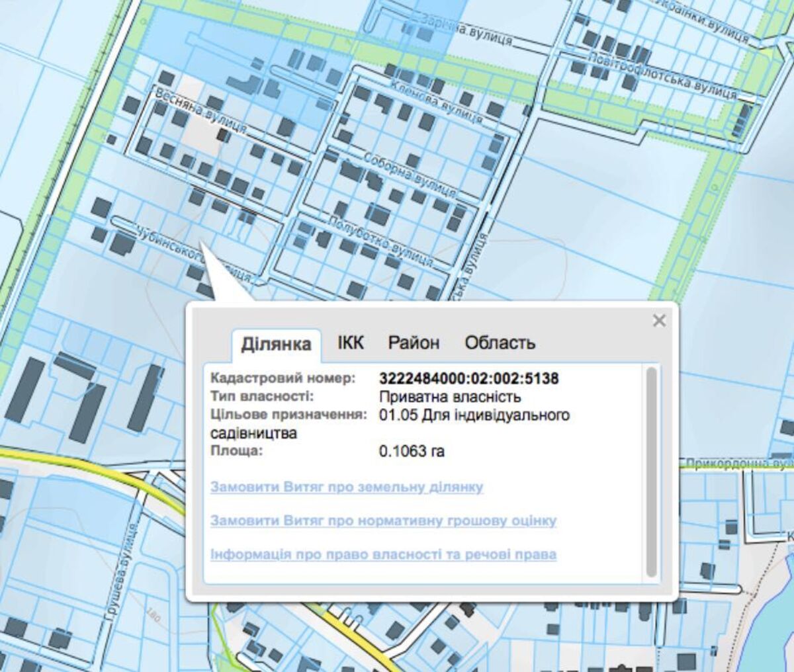Open Замовити Витяг про земельну ділянку link
The width and height of the screenshot is (794, 672).
(347, 487)
